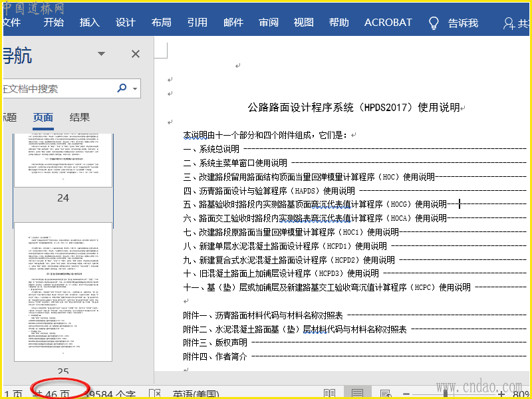The image size is (532, 399).
Task: Open the ACROBAT ribbon tab
Action: tap(388, 23)
